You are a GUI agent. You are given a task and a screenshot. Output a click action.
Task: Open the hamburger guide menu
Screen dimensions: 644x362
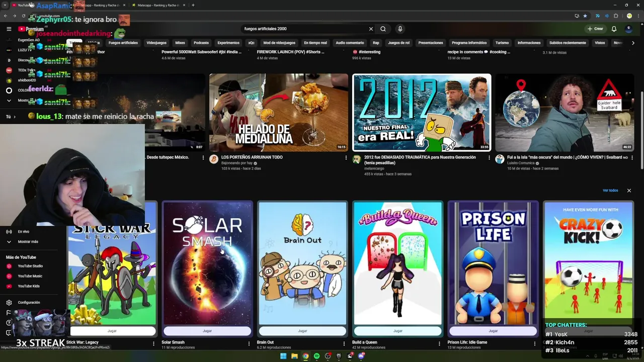point(9,29)
